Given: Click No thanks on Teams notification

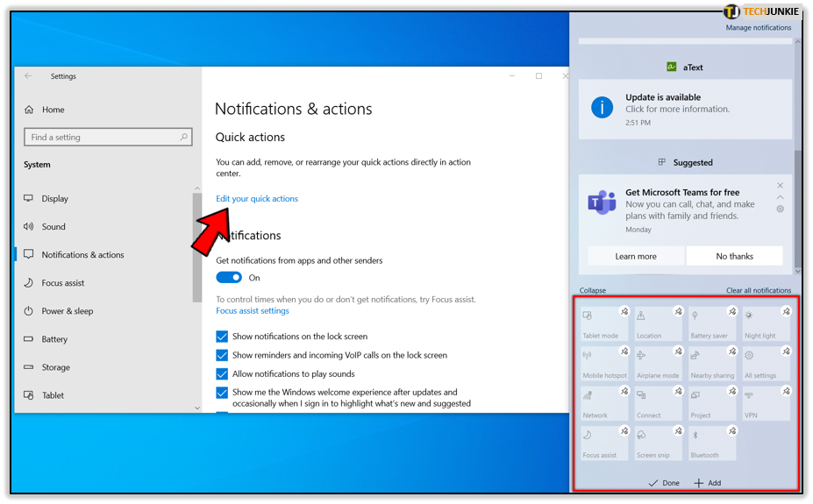Looking at the screenshot, I should click(734, 257).
